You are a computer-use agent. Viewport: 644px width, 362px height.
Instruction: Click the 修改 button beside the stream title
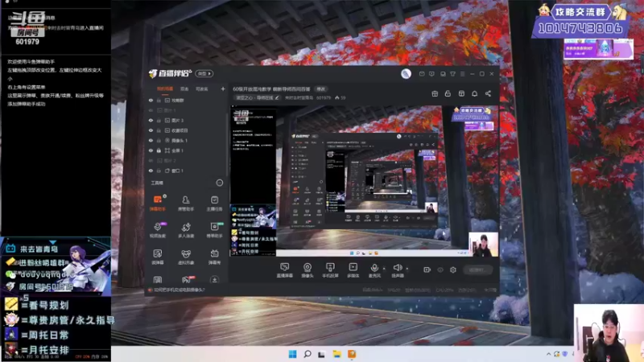[x=320, y=89]
